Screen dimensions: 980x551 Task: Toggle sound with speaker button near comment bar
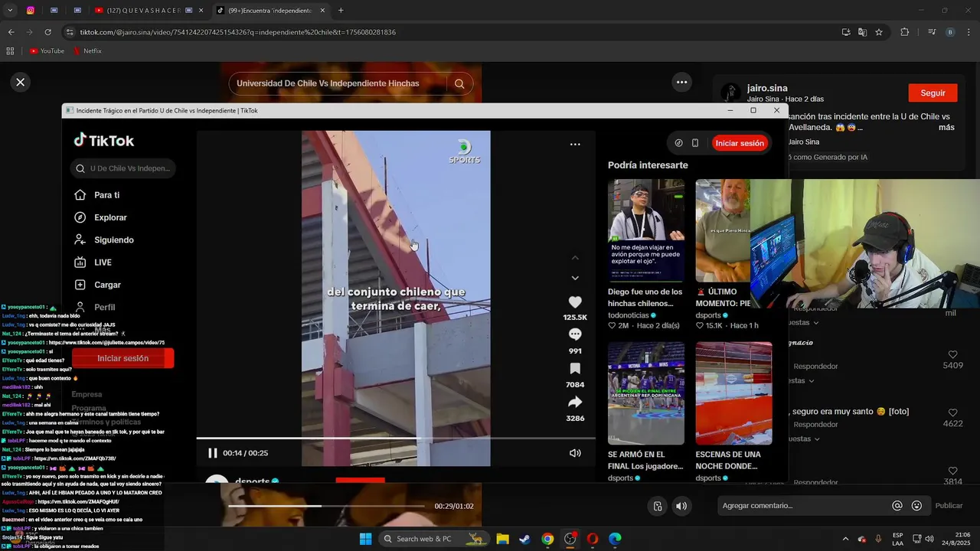(x=681, y=506)
